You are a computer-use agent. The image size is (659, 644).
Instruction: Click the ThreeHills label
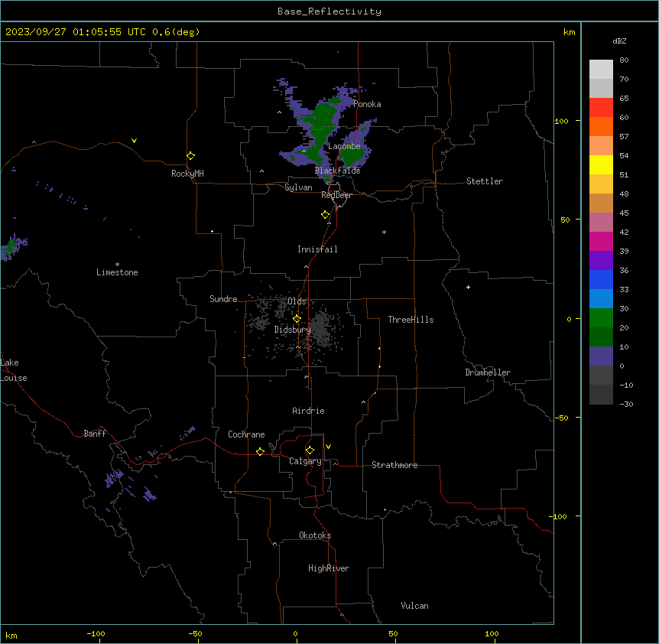[x=411, y=320]
